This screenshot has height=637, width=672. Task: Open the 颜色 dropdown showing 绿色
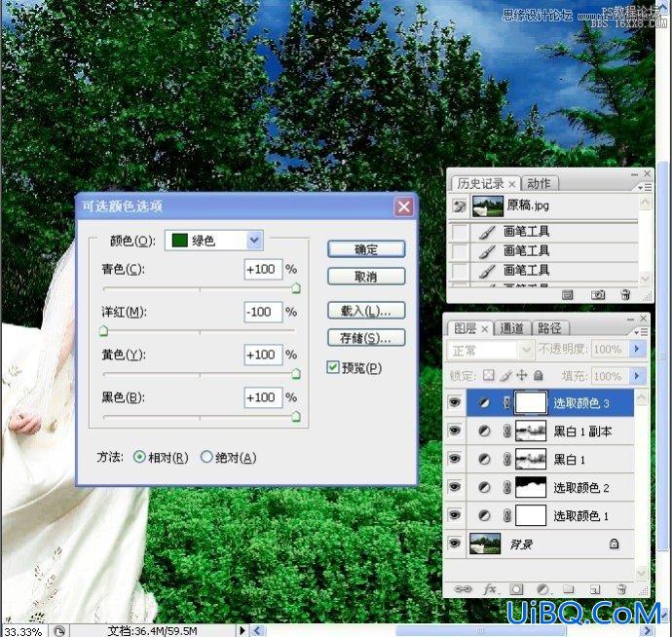[254, 241]
